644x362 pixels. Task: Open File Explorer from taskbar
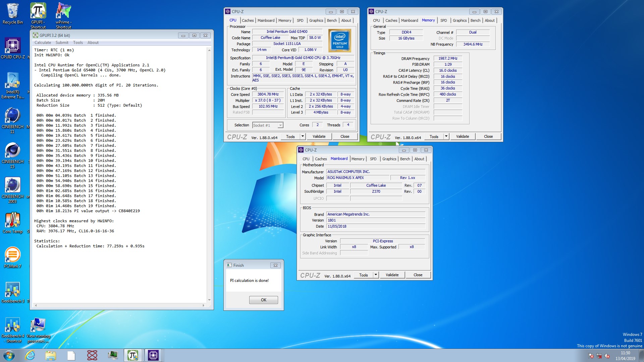51,355
